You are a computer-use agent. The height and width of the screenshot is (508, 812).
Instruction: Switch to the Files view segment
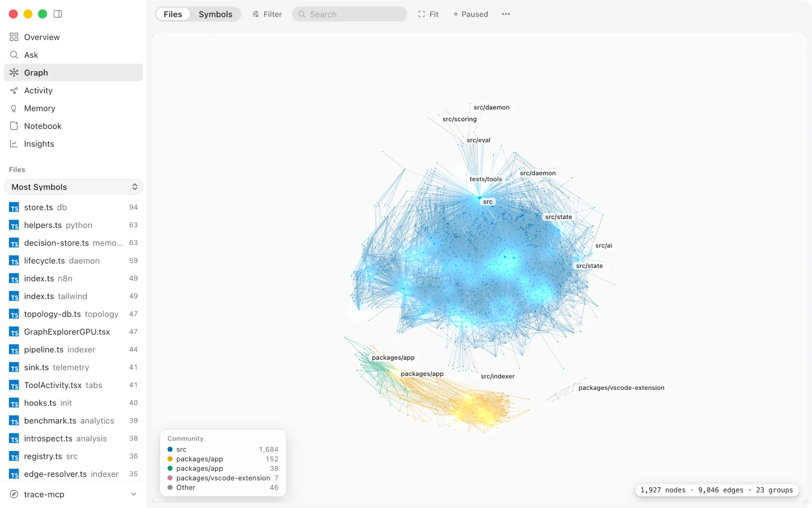pyautogui.click(x=173, y=14)
